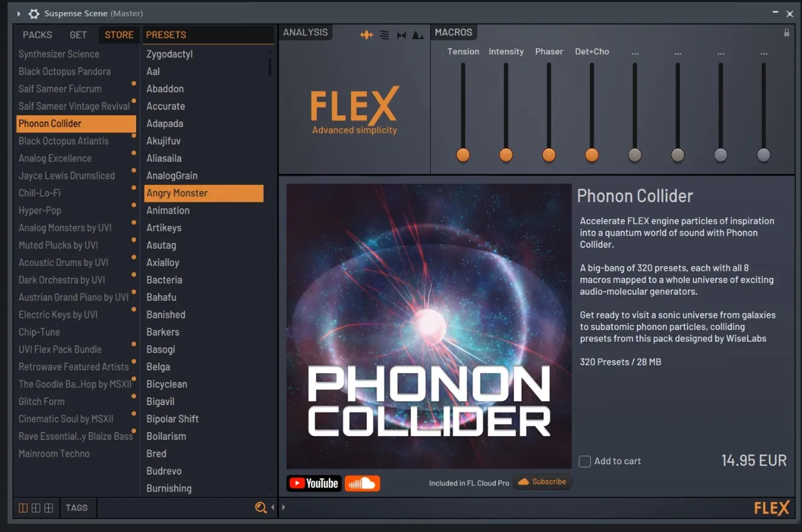Click the left arrow next to search

(273, 508)
